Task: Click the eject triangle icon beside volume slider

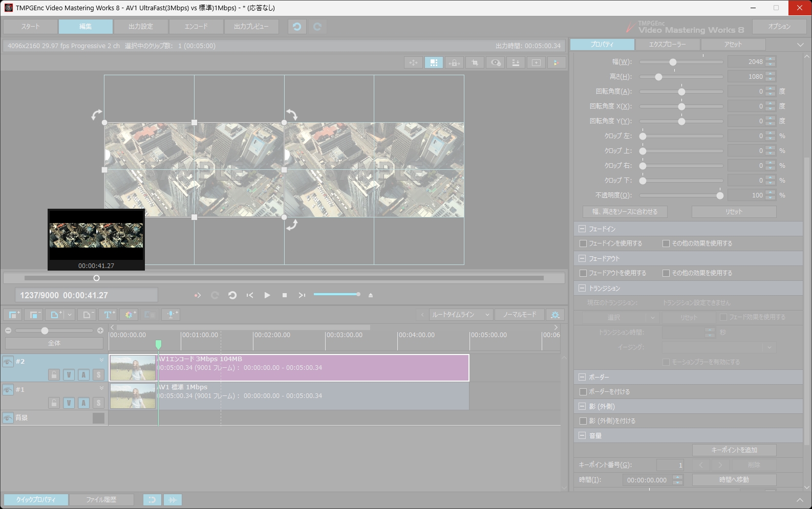Action: [x=371, y=295]
